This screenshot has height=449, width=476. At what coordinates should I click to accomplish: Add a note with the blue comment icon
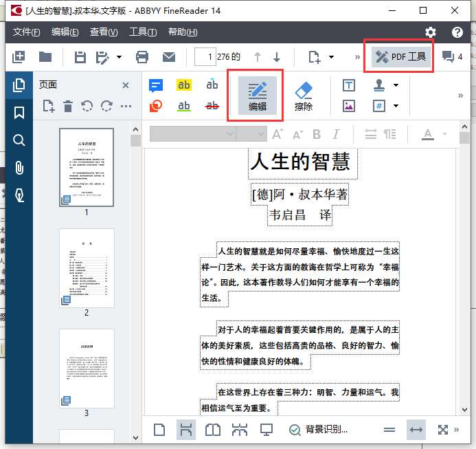[157, 85]
